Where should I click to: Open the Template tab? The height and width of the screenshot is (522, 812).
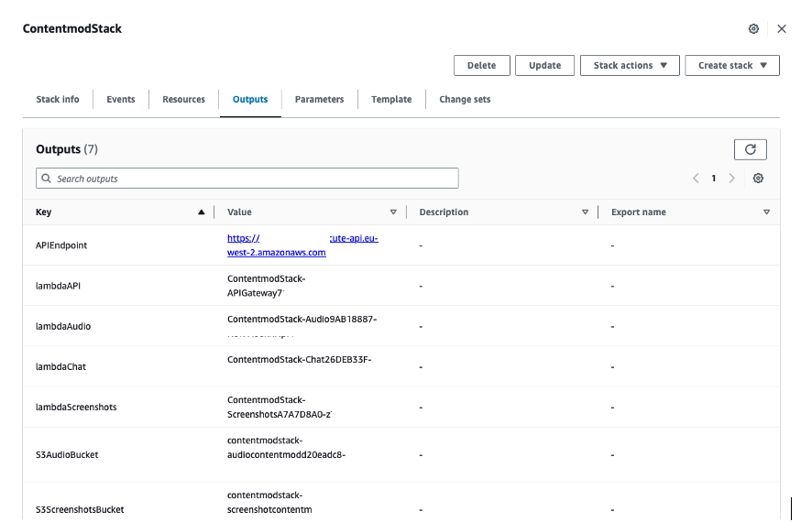(391, 99)
